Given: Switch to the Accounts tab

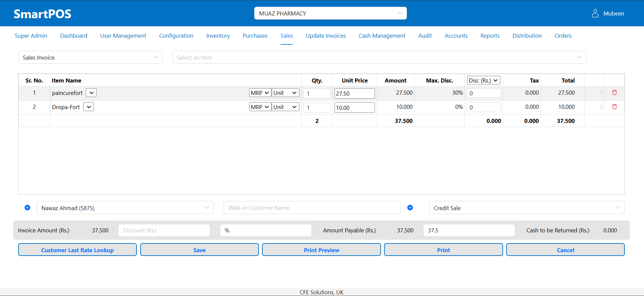Looking at the screenshot, I should point(456,36).
